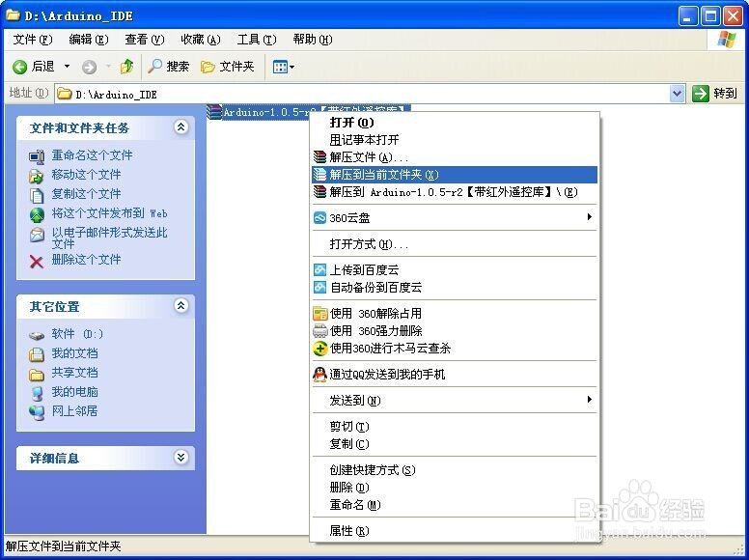The image size is (749, 560).
Task: Open the 查看(V) menu
Action: pos(144,40)
